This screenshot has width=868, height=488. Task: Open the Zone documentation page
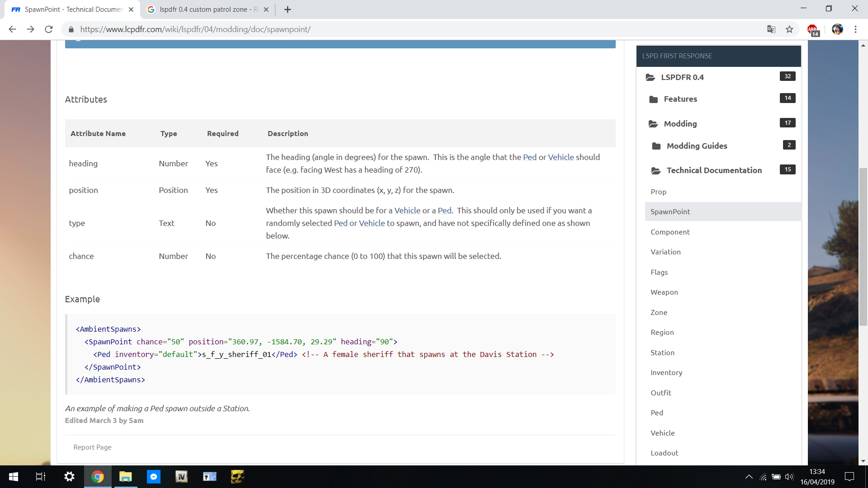point(659,312)
